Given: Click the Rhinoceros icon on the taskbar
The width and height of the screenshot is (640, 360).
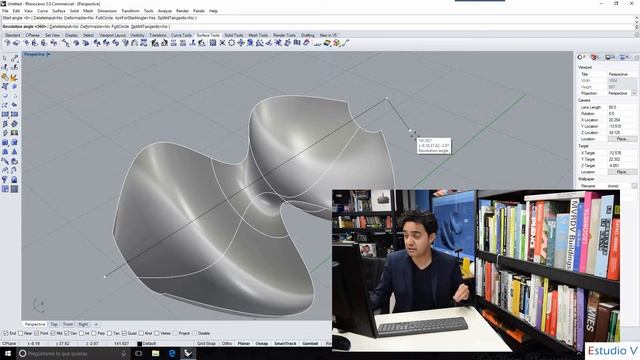Looking at the screenshot, I should [188, 353].
